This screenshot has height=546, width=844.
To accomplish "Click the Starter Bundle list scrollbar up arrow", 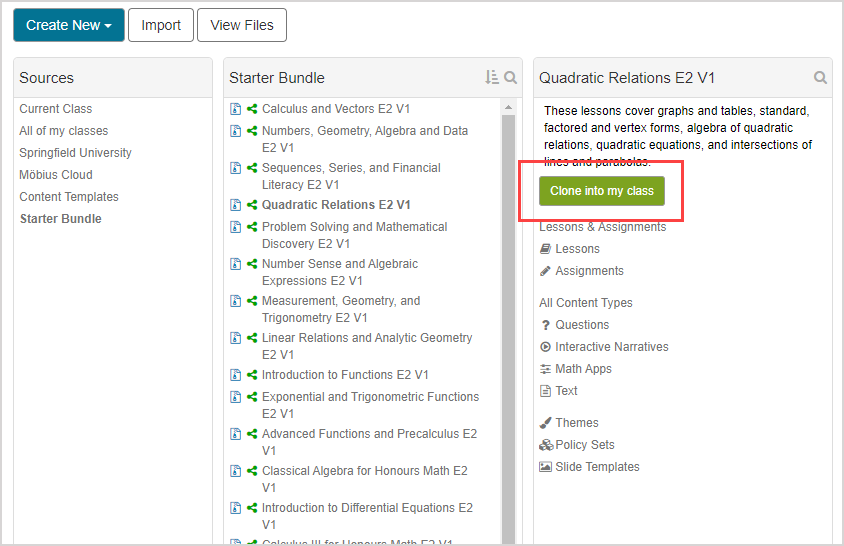I will tap(508, 107).
